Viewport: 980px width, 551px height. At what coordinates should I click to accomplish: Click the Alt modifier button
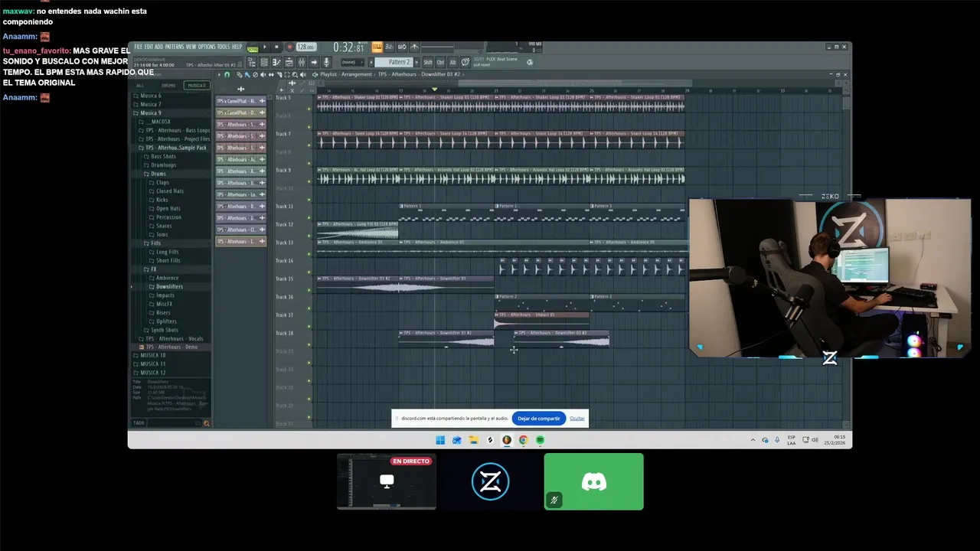coord(453,62)
